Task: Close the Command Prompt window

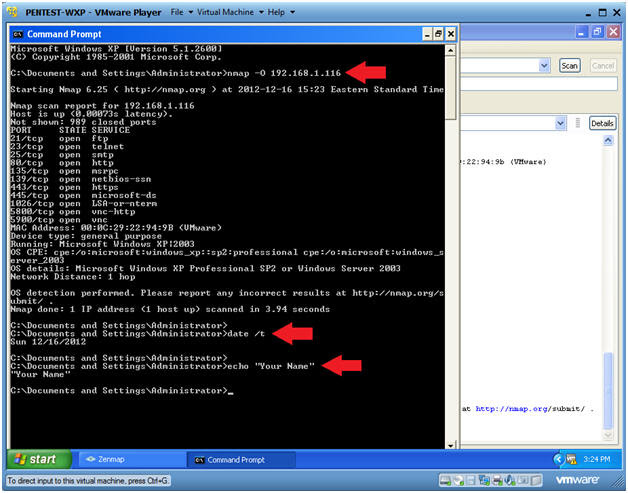Action: 451,34
